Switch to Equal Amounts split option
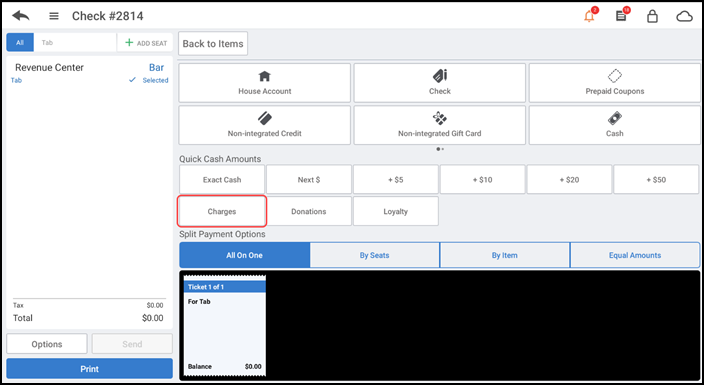704x385 pixels. (635, 255)
